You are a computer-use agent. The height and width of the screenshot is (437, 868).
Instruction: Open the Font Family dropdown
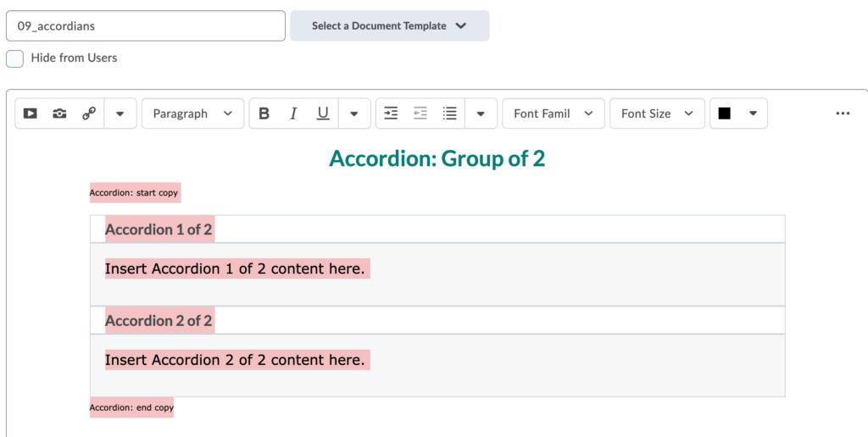click(553, 113)
